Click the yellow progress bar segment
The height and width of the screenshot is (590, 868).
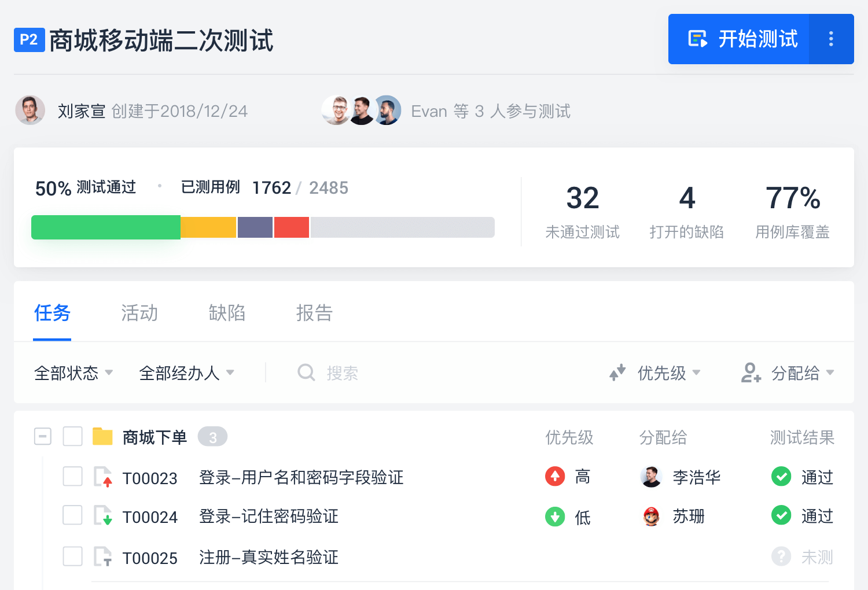click(x=208, y=227)
